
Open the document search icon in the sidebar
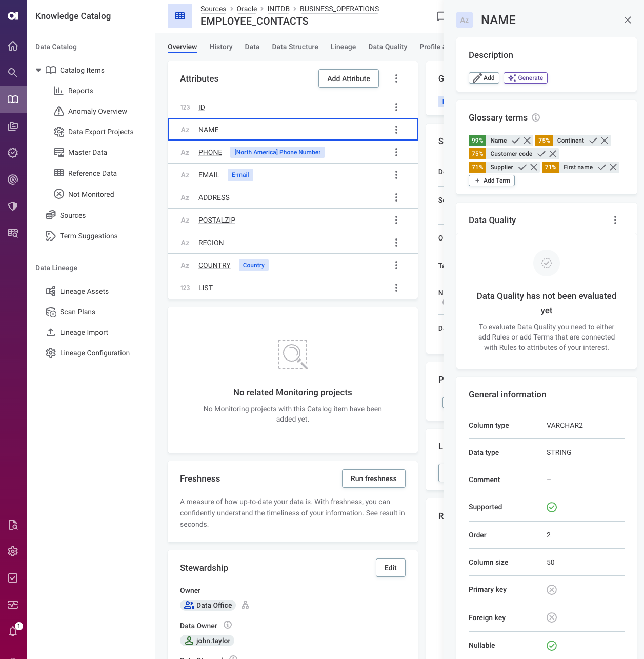point(13,525)
